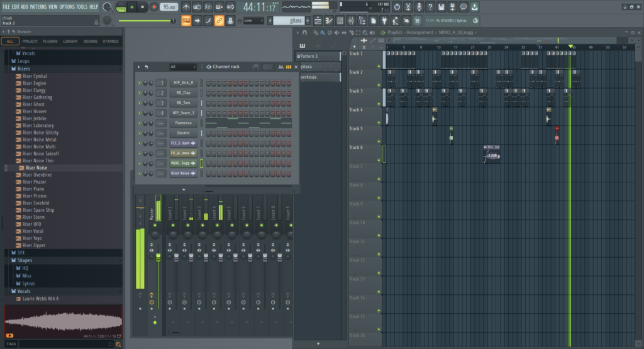Viewport: 644px width, 349px height.
Task: Open the PATTERNS menu
Action: tap(38, 6)
